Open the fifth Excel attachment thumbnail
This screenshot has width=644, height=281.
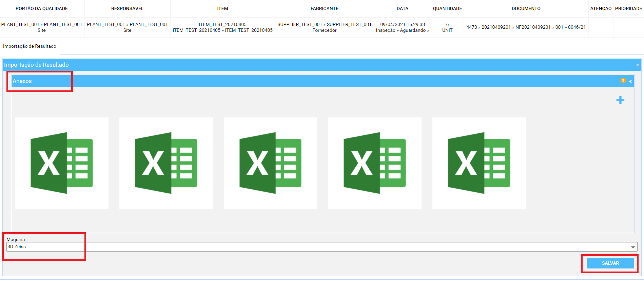(479, 163)
